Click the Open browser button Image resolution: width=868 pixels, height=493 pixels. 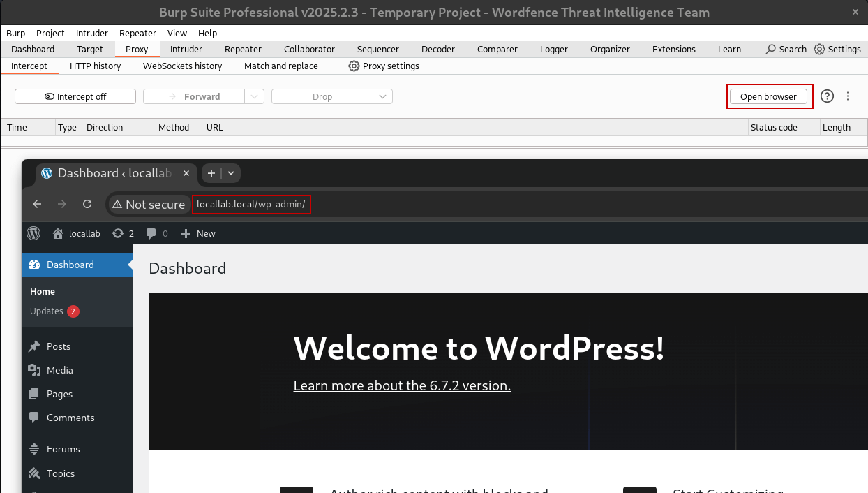tap(768, 96)
